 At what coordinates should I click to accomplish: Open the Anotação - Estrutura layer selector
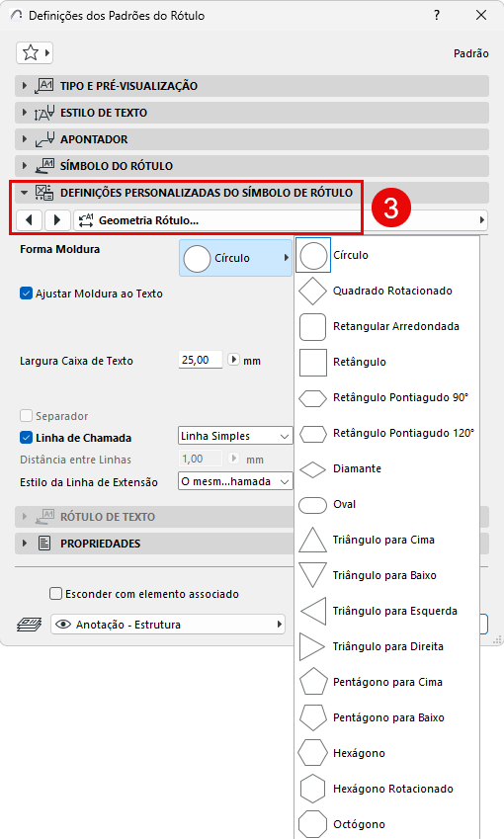(168, 625)
